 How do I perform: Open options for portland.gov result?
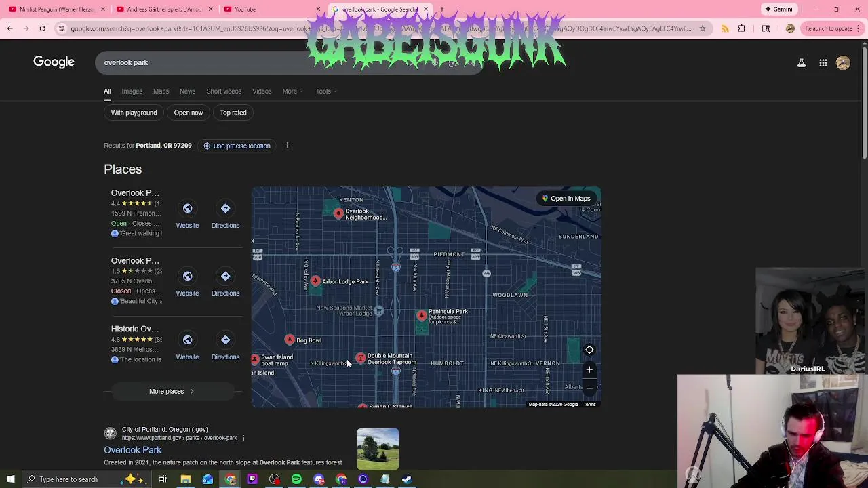(x=243, y=438)
